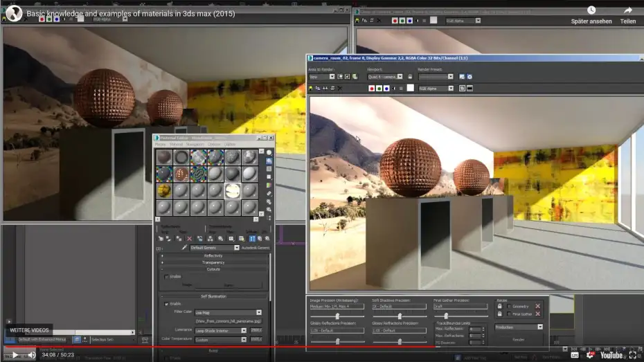Toggle UI overlay icon in render window

point(462,88)
